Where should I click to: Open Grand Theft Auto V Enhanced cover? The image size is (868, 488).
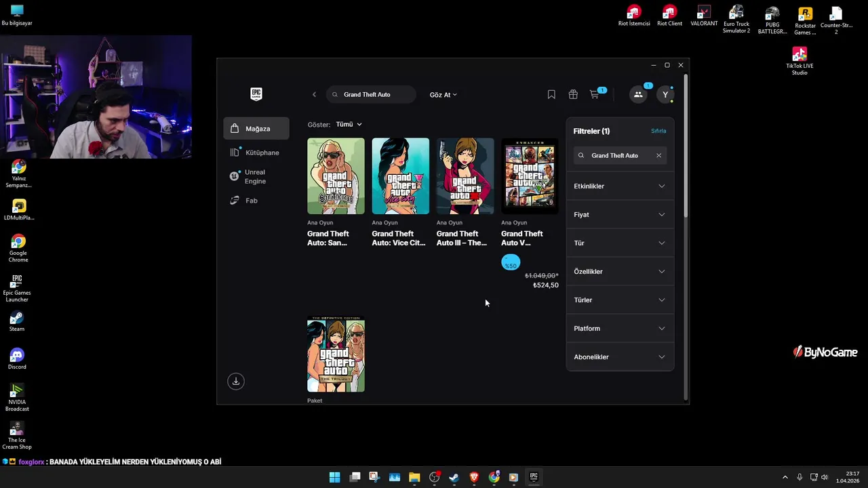tap(530, 176)
